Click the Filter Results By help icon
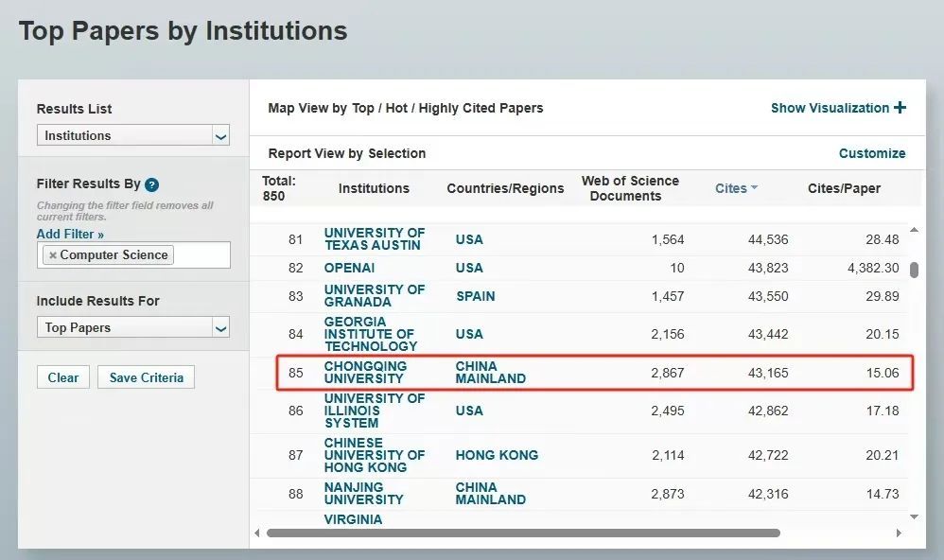 152,185
